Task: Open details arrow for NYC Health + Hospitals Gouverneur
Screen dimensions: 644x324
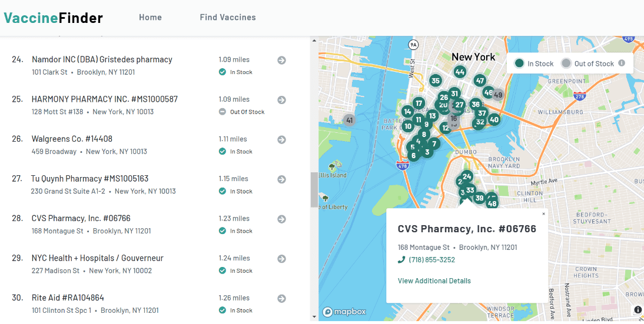Action: pos(281,259)
